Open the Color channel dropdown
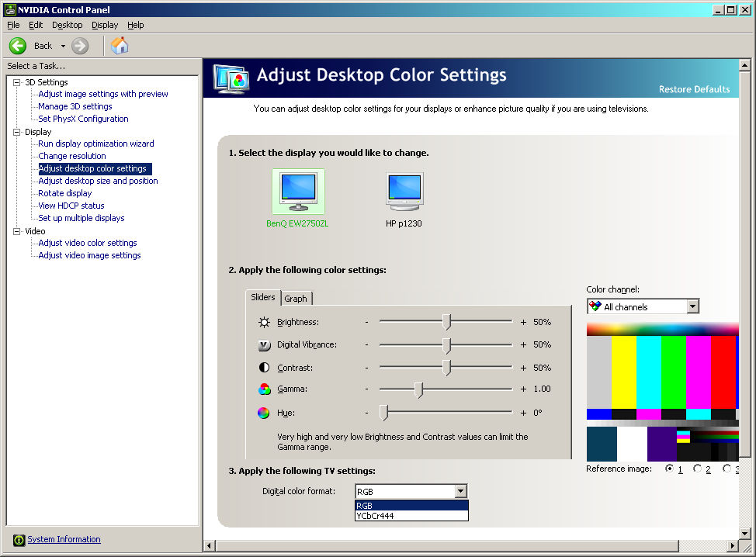The height and width of the screenshot is (557, 756). 643,307
